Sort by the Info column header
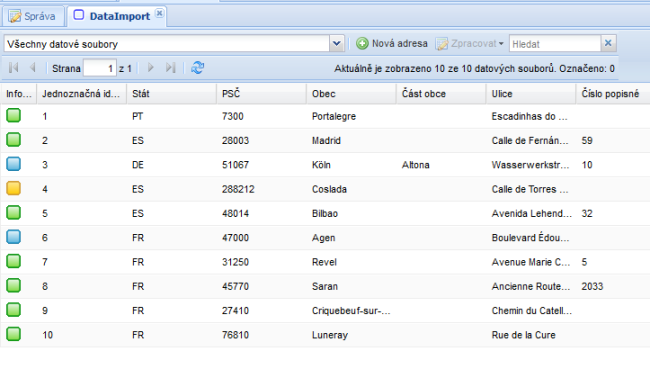This screenshot has height=369, width=650. [19, 94]
